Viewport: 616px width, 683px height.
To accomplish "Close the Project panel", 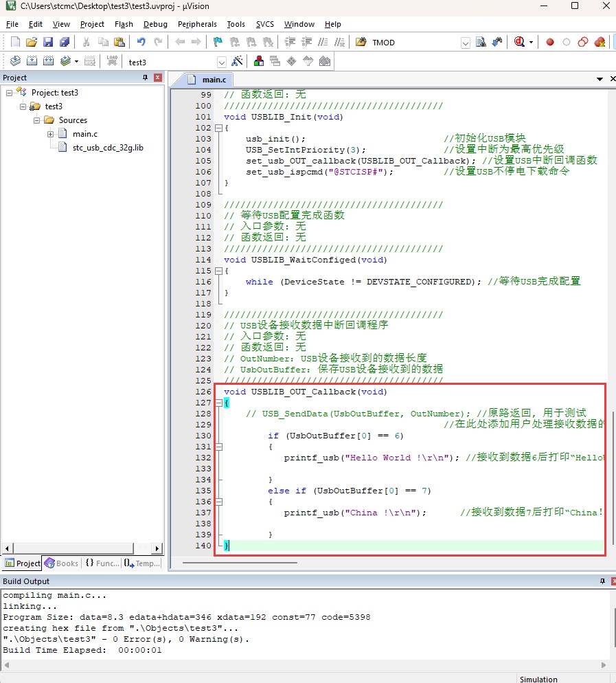I will point(158,78).
